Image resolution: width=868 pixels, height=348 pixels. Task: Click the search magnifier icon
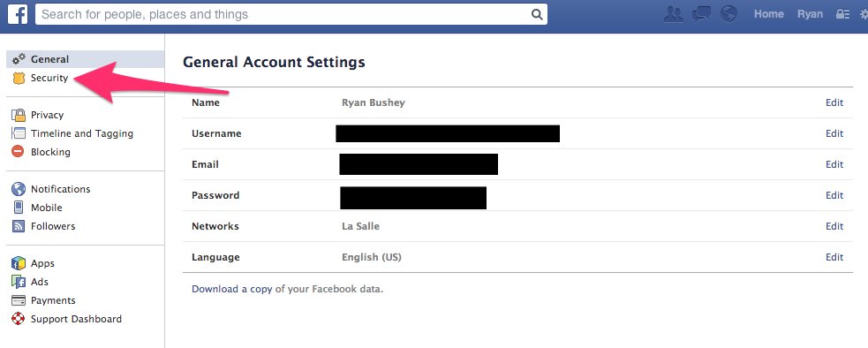536,14
